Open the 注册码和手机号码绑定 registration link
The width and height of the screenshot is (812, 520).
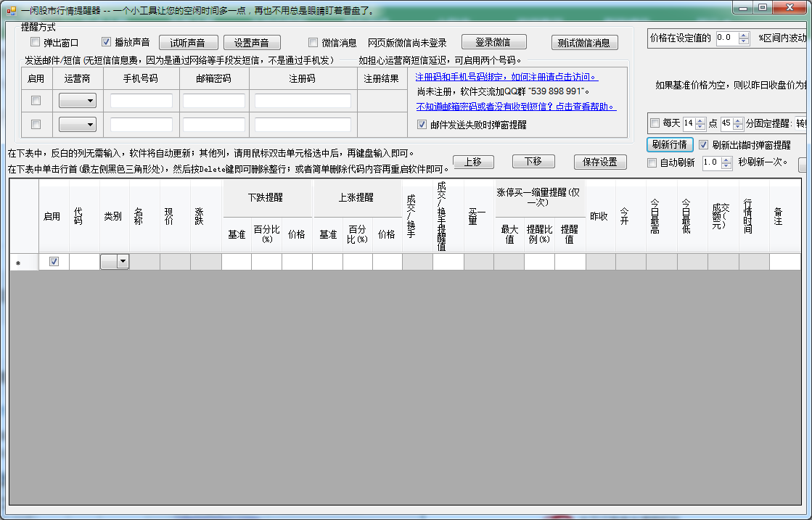(507, 77)
